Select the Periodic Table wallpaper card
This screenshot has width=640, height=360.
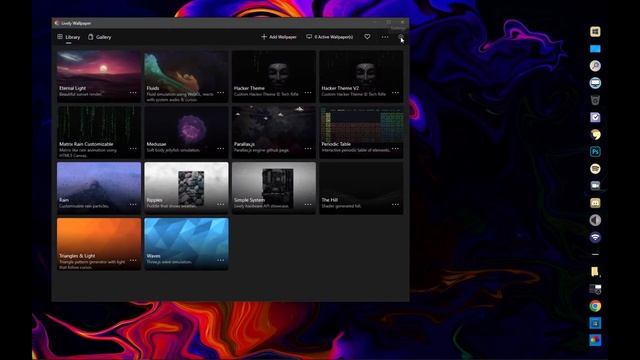(361, 132)
